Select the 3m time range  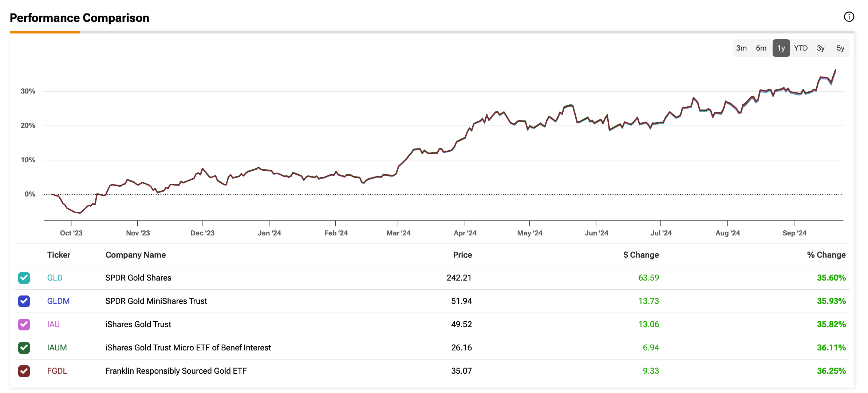point(741,48)
